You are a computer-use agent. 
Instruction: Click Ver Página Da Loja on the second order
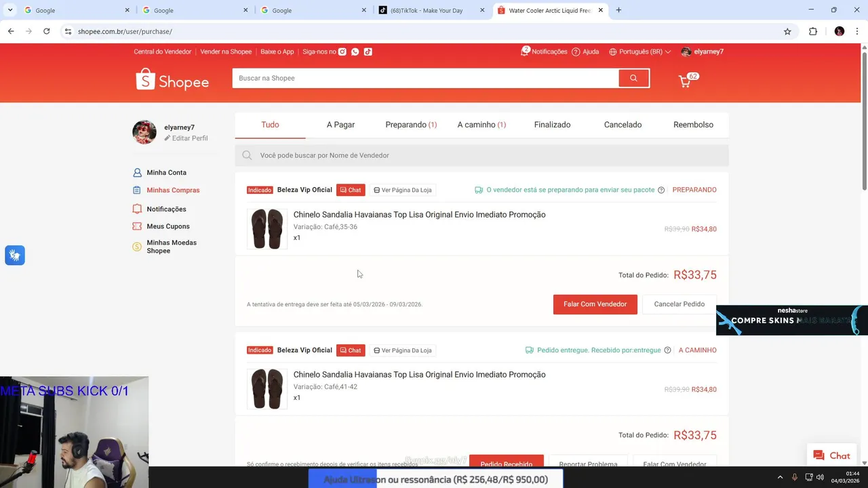coord(403,350)
